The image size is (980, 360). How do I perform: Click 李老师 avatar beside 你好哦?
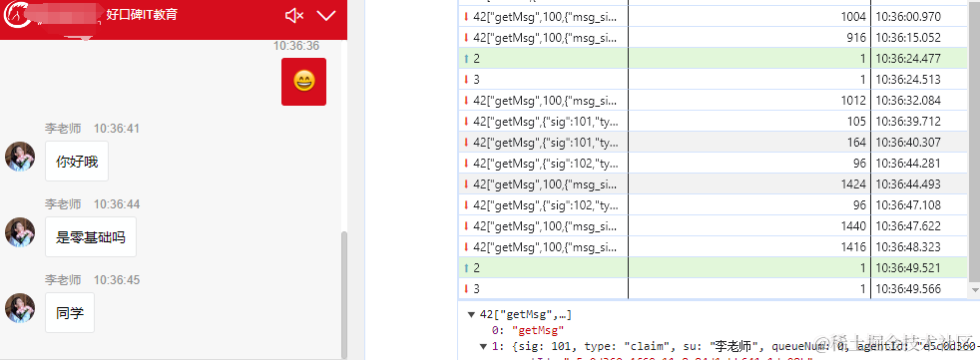click(20, 157)
